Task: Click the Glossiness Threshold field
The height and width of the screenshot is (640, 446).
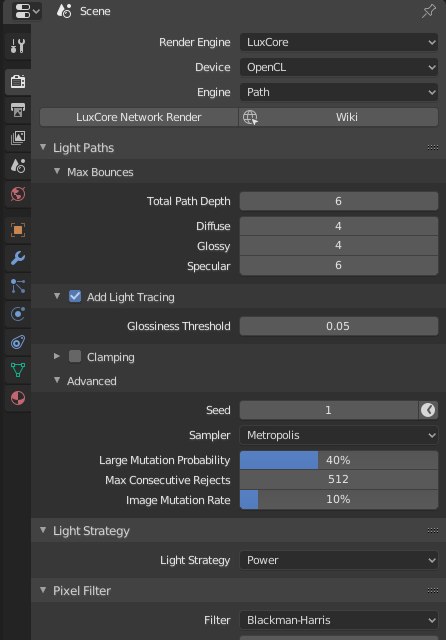Action: (x=339, y=326)
